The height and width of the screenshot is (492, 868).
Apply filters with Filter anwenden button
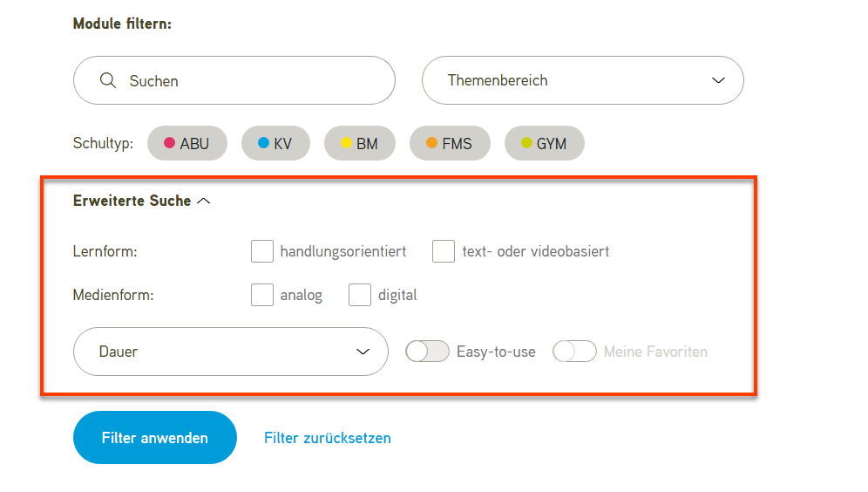(x=155, y=438)
